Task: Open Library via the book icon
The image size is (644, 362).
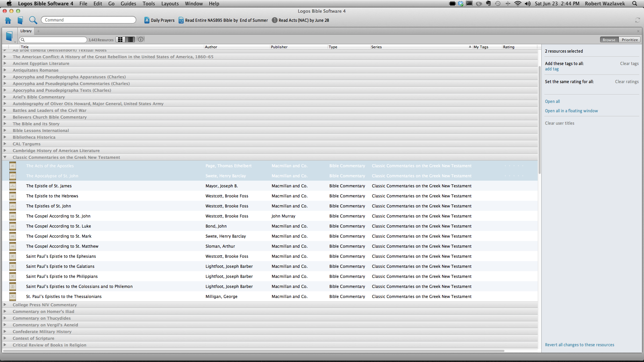Action: pos(20,20)
